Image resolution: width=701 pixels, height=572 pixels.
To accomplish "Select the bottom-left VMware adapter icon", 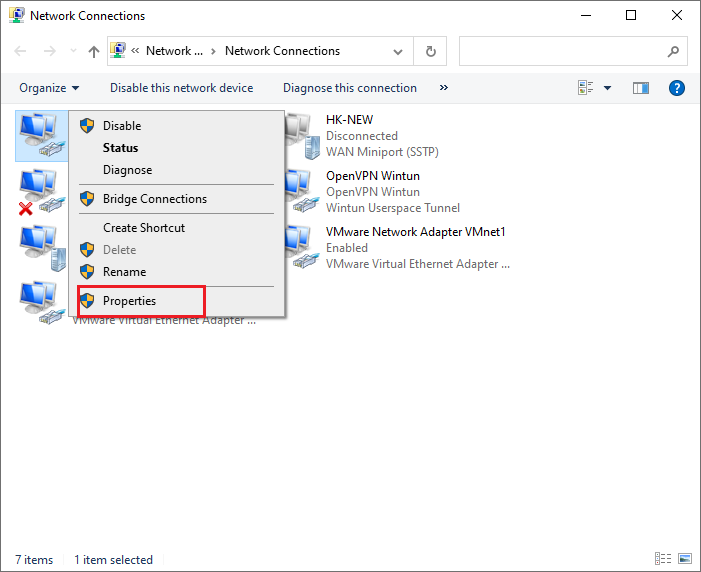I will click(42, 303).
